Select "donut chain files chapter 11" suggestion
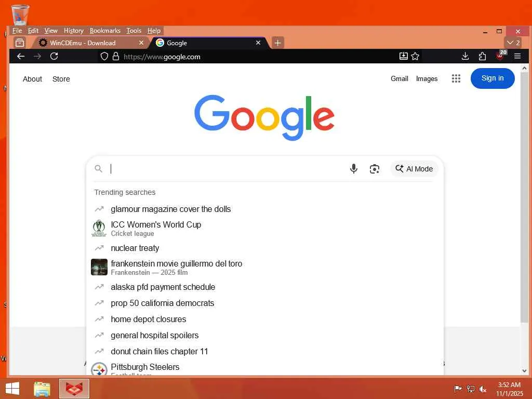The image size is (532, 399). [264, 352]
